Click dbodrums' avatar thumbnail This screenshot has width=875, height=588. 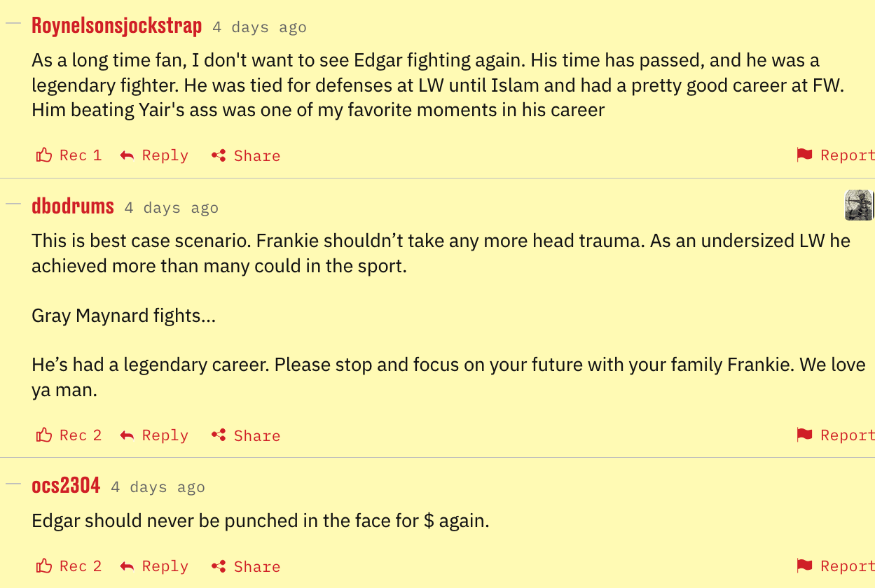tap(859, 205)
